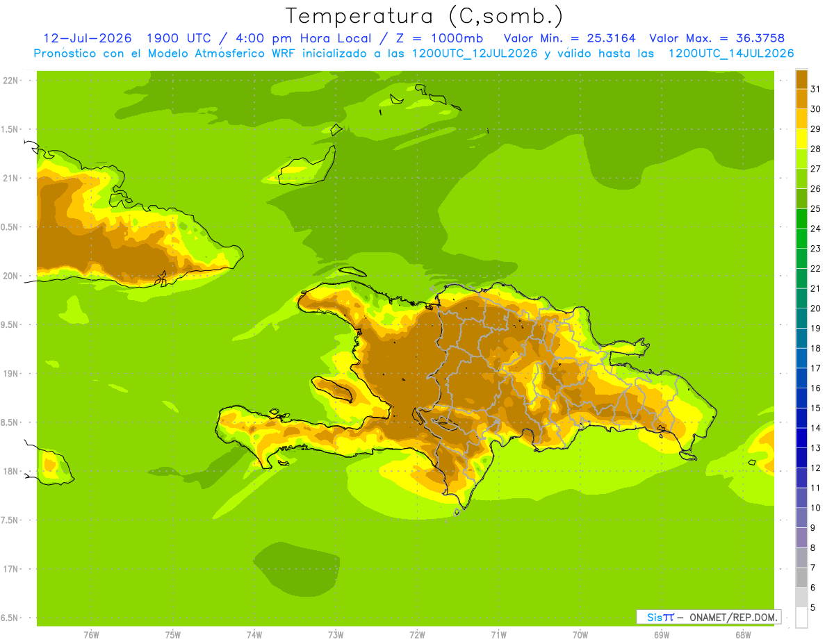Click the "17N" latitude label
Screen dimensions: 834x644
[10, 569]
